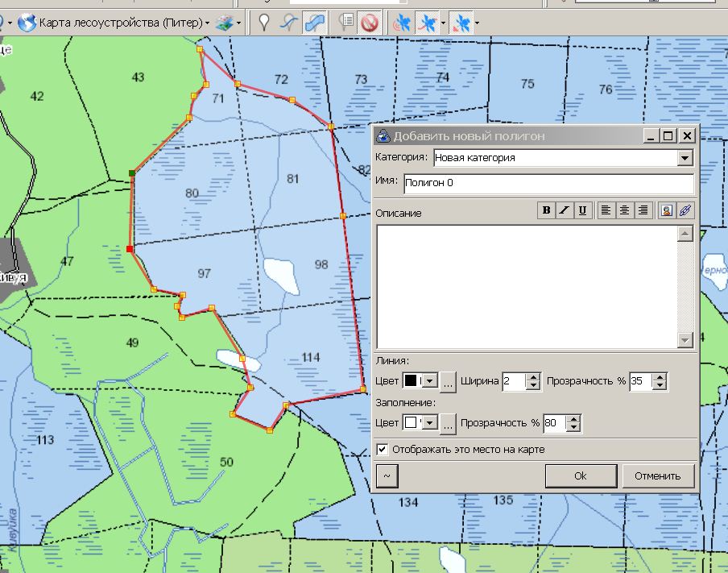This screenshot has height=573, width=728.
Task: Uncheck 'Отображать это место на карте'
Action: pos(383,449)
